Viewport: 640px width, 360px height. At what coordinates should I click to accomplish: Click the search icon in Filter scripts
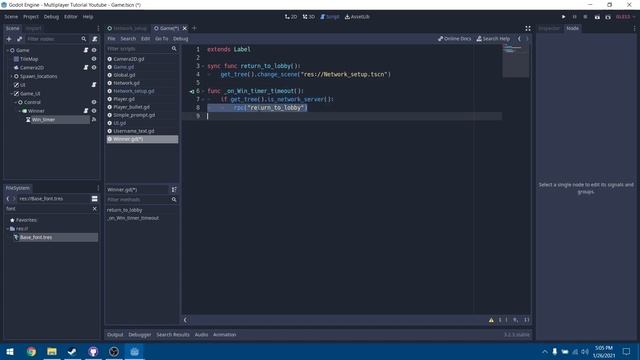[174, 49]
